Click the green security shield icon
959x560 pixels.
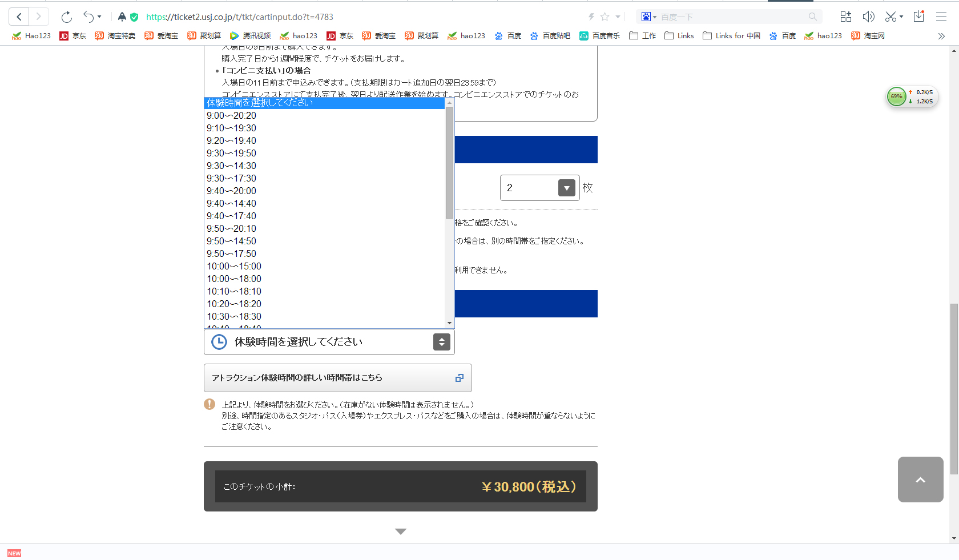(134, 17)
